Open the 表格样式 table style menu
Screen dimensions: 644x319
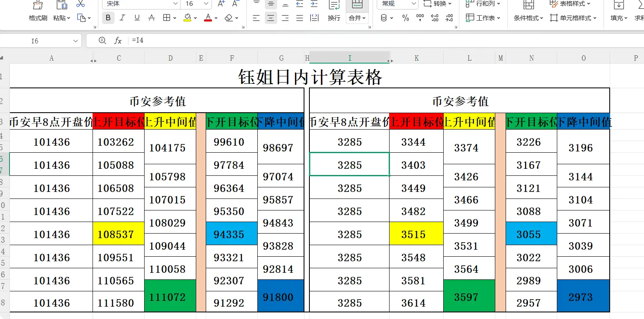pyautogui.click(x=570, y=4)
